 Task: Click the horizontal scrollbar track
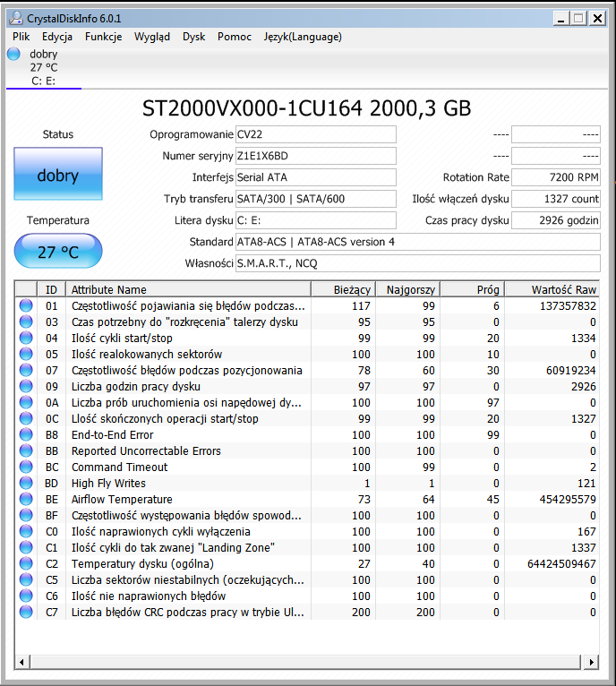pyautogui.click(x=306, y=662)
